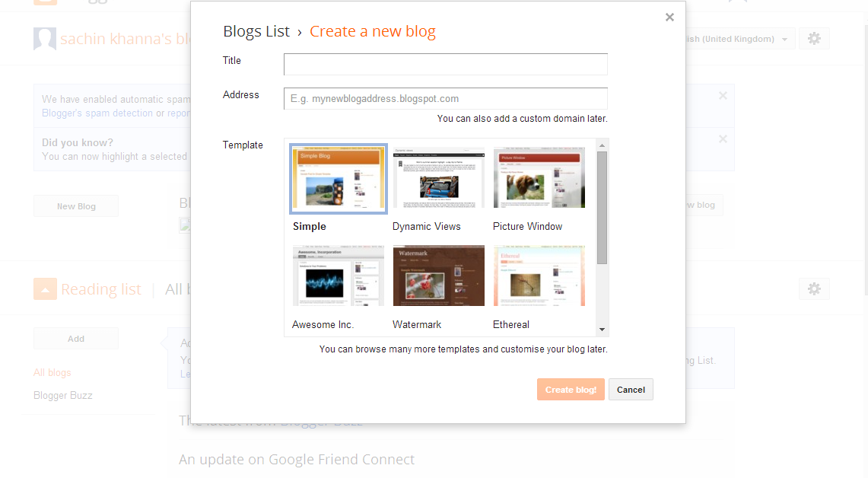The image size is (868, 478).
Task: Click sachin khanna's blogs heading
Action: pos(126,39)
